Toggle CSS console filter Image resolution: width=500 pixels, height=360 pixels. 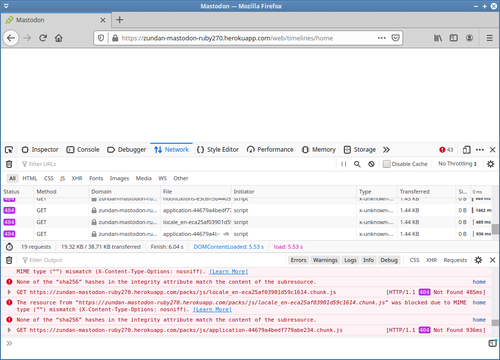414,260
